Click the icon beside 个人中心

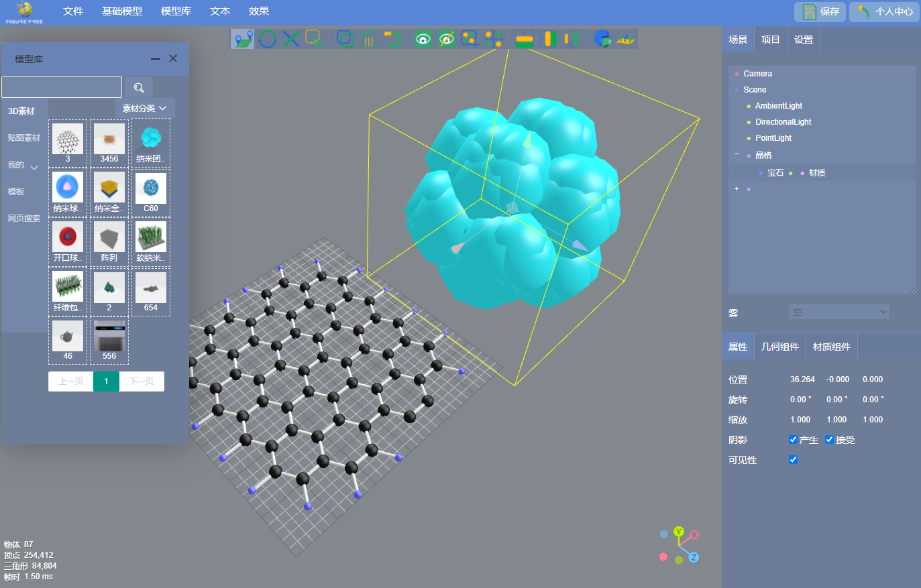click(x=864, y=11)
